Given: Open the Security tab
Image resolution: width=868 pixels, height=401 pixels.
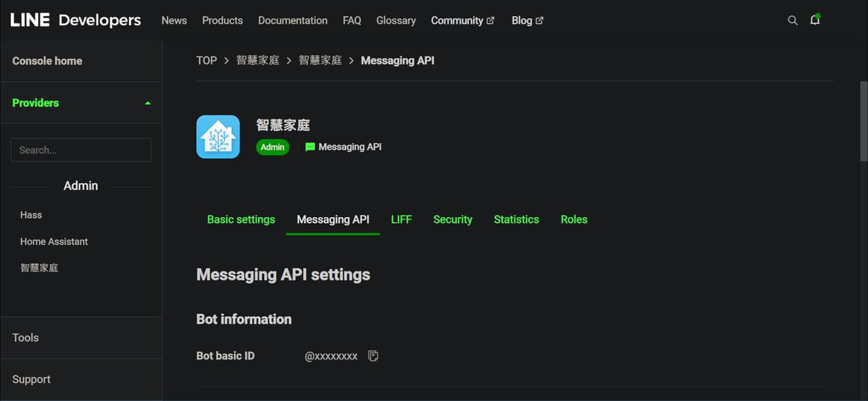Looking at the screenshot, I should [453, 219].
